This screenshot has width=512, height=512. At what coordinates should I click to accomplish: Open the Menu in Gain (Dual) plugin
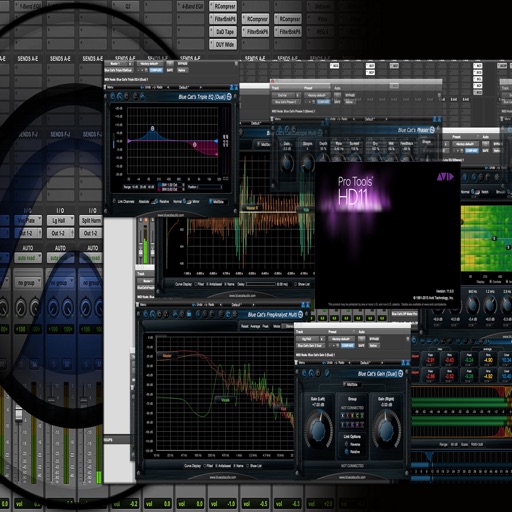click(301, 362)
